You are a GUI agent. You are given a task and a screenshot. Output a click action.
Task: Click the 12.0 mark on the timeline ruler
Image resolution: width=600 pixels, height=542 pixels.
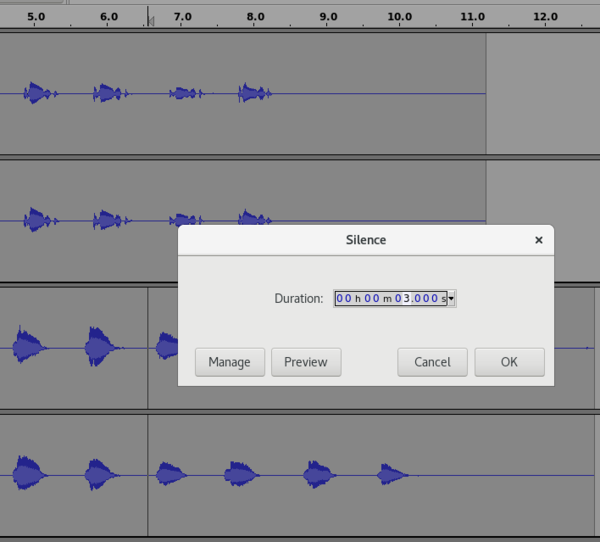pyautogui.click(x=545, y=17)
